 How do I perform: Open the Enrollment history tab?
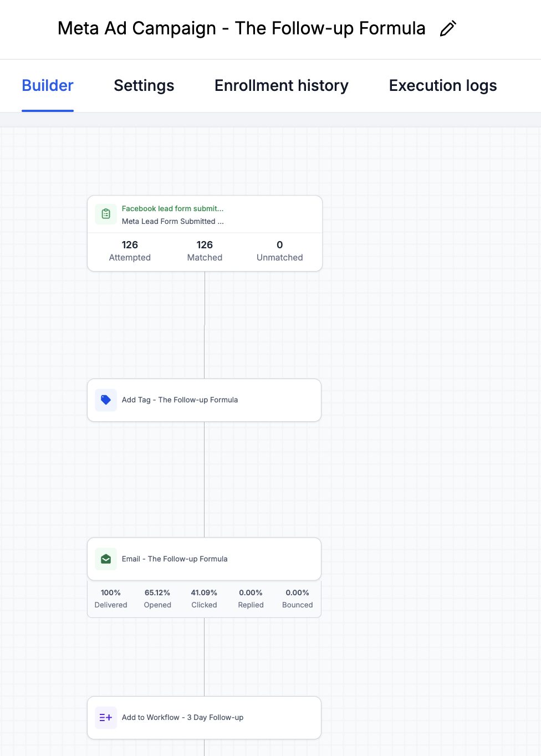(282, 85)
